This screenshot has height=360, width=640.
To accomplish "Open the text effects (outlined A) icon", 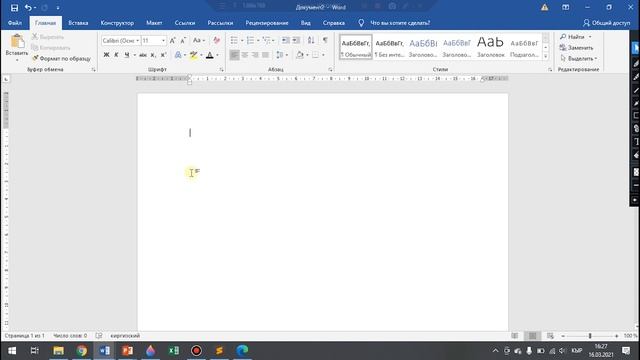I will (x=178, y=55).
